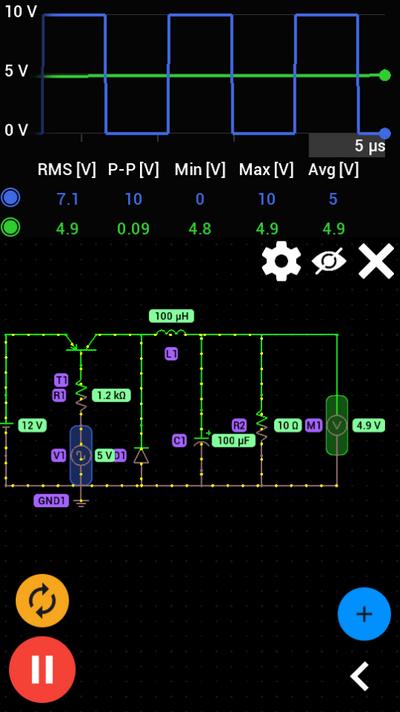Select the diode symbol
This screenshot has width=400, height=712.
pos(141,455)
